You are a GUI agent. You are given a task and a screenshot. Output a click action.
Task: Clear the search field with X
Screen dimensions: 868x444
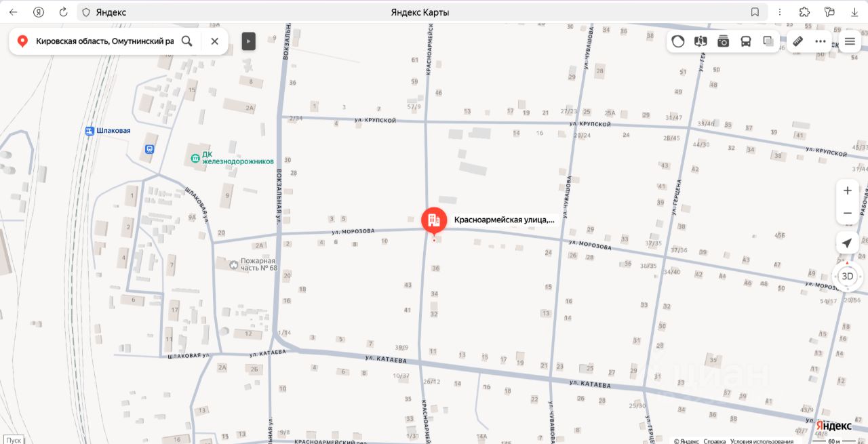[215, 41]
